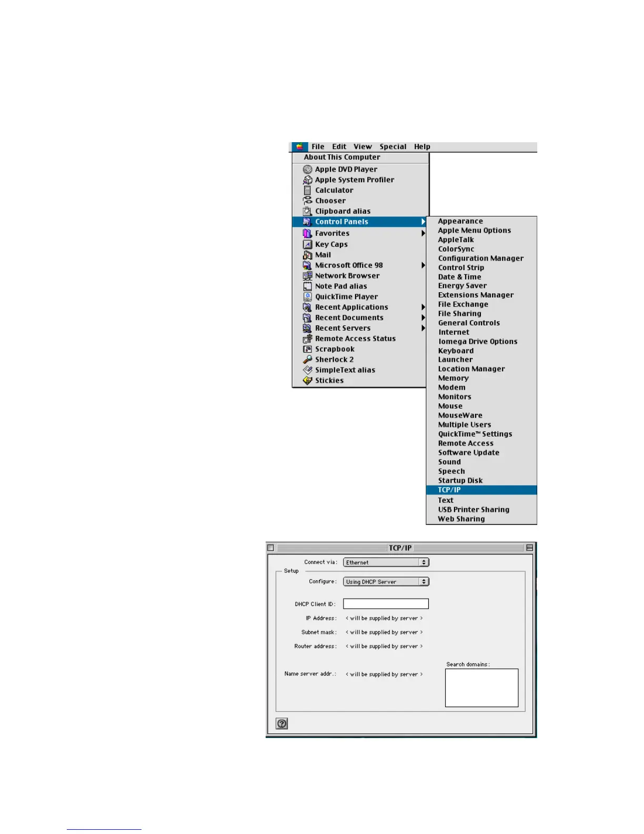Image resolution: width=644 pixels, height=834 pixels.
Task: Expand the Microsoft Office 98 submenu arrow
Action: [x=423, y=265]
